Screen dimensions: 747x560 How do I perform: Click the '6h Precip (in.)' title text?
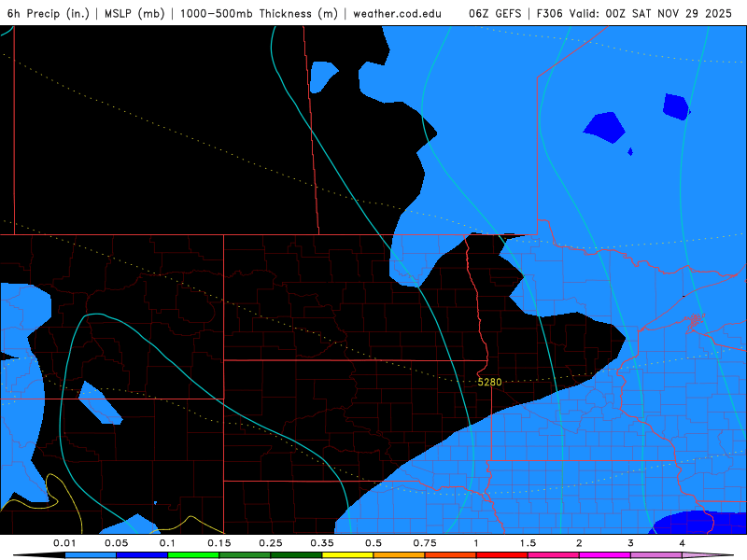click(49, 13)
